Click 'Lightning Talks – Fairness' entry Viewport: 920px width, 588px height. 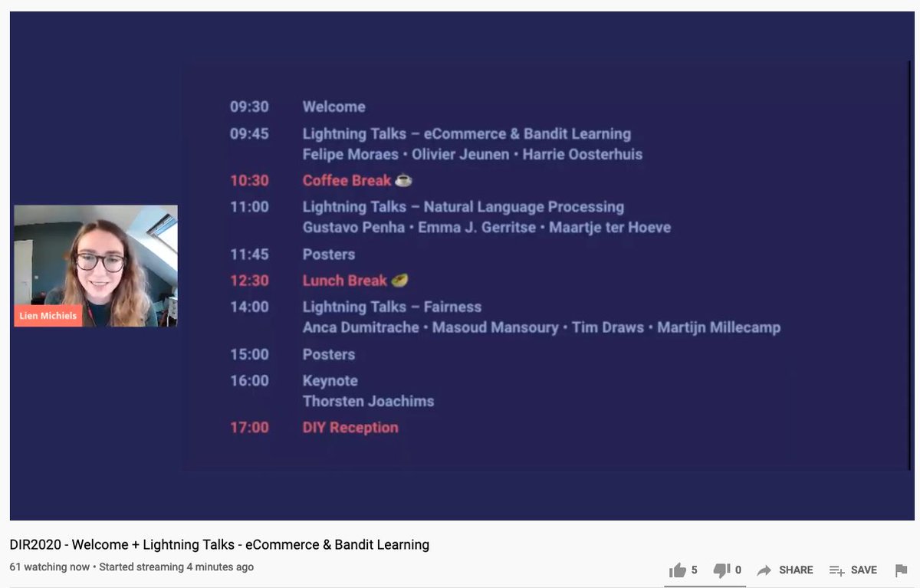tap(392, 307)
